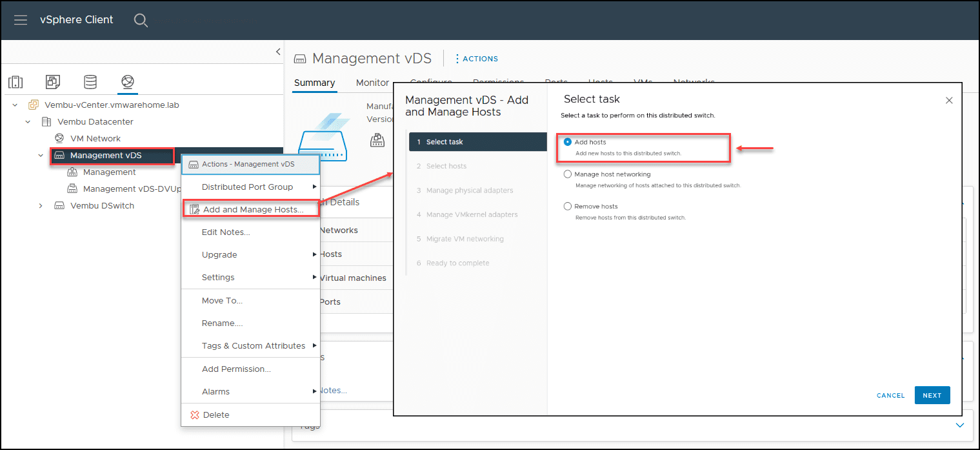
Task: Close the Add and Manage Hosts dialog
Action: (x=949, y=100)
